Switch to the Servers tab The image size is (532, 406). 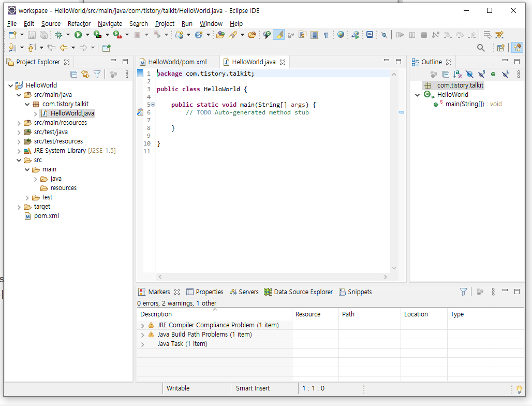(244, 292)
